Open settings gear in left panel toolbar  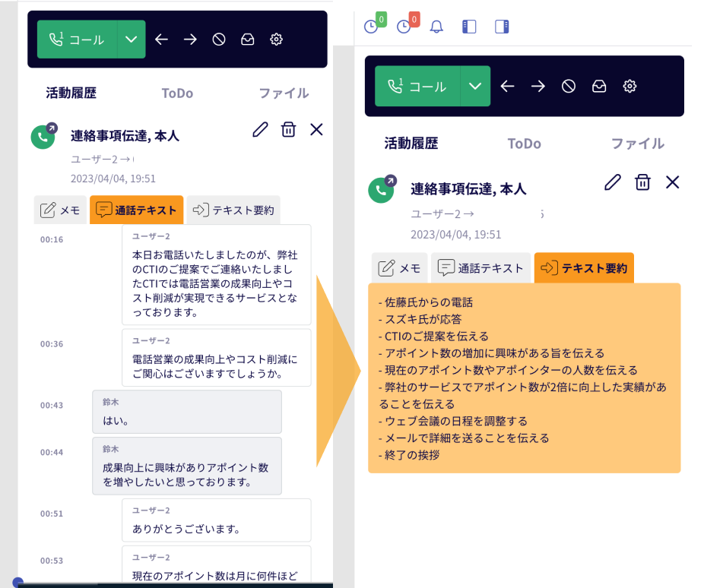tap(276, 40)
